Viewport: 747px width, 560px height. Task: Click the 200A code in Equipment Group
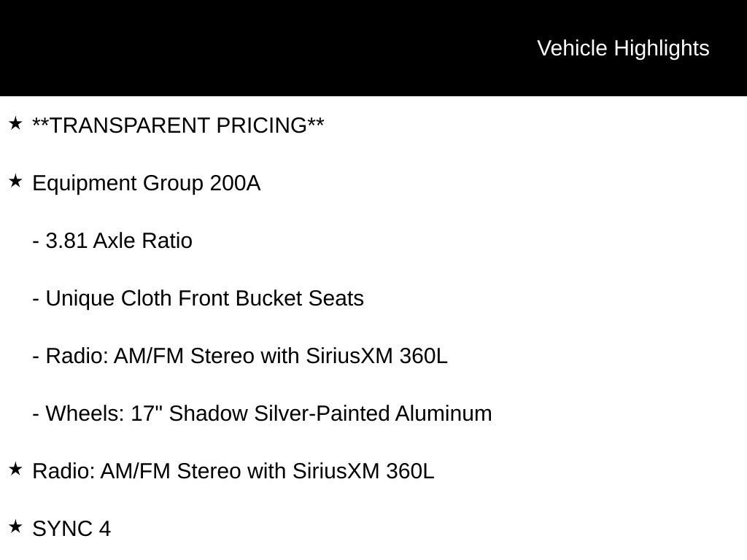coord(235,183)
